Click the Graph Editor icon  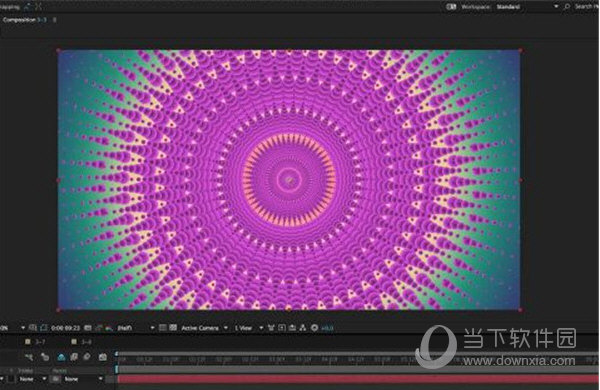pos(103,357)
